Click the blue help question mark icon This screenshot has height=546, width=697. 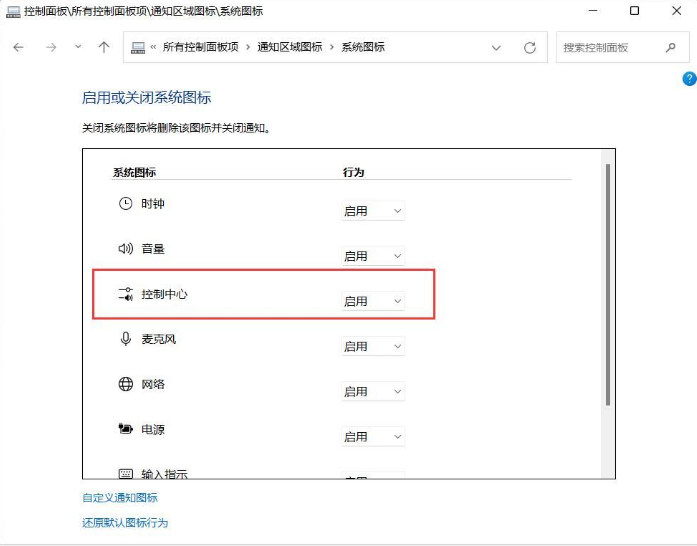pos(689,79)
